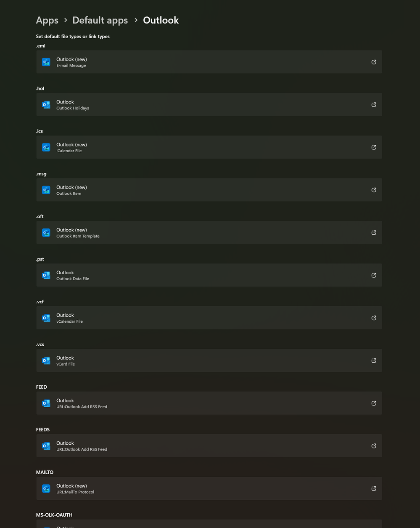Select the Outlook Data File .pst entry
Screen dimensions: 420x528
coord(209,275)
